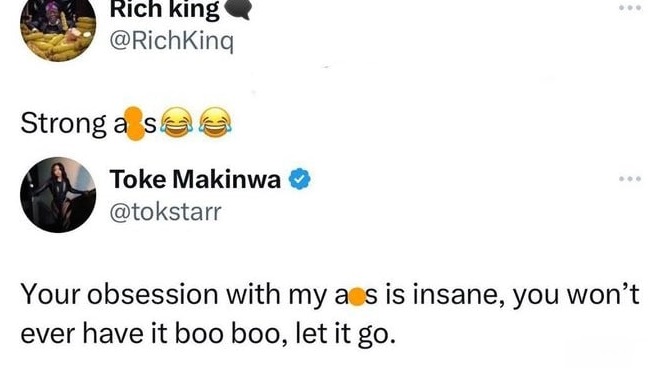Click the first laughing-tears emoji
The width and height of the screenshot is (648, 371).
click(176, 123)
